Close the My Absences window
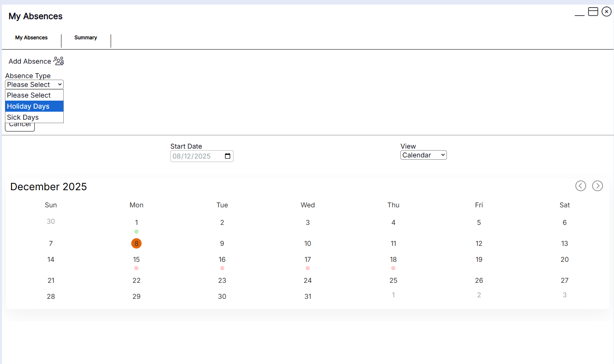Screen dimensions: 614x364 tap(606, 12)
